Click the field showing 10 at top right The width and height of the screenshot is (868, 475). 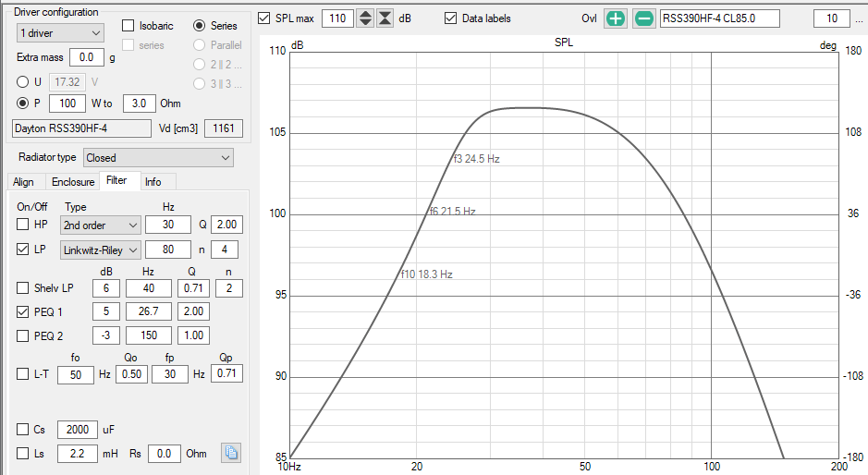pyautogui.click(x=831, y=18)
